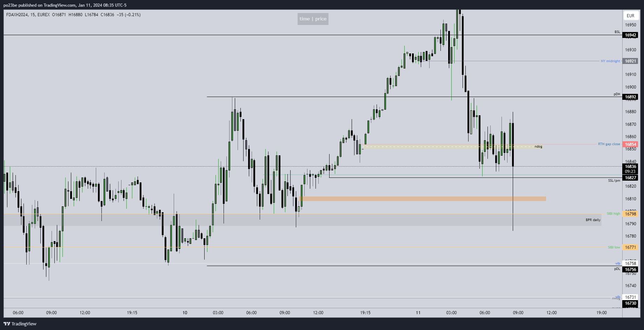The width and height of the screenshot is (644, 330).
Task: Click the SIBI low 16771 price tag
Action: 630,247
